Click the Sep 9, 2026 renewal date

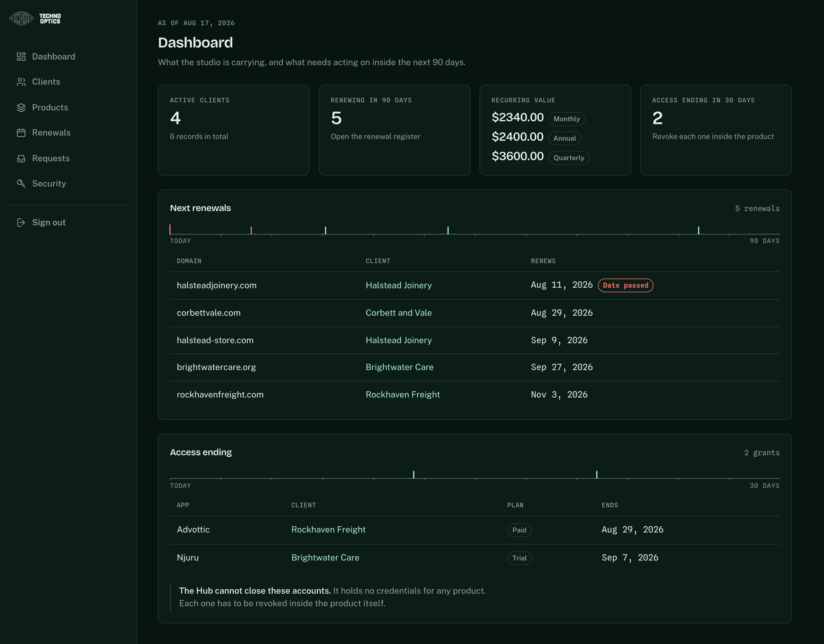(559, 340)
